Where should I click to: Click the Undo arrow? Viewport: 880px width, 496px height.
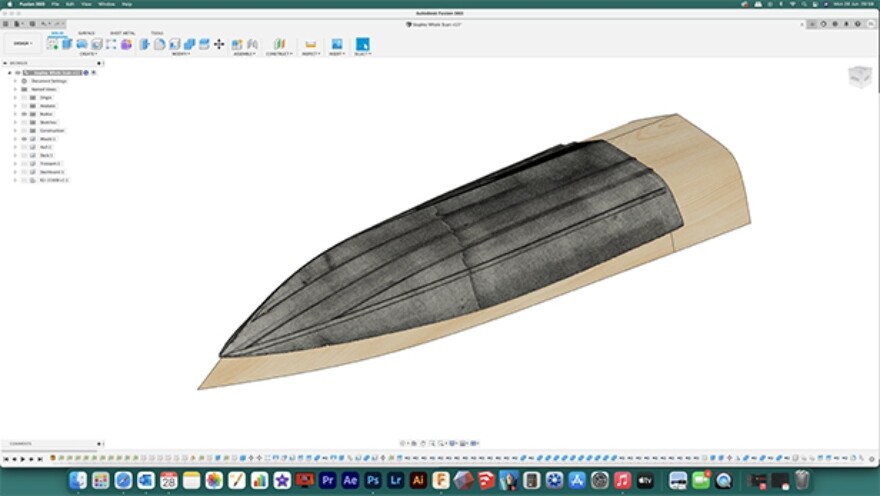[44, 24]
